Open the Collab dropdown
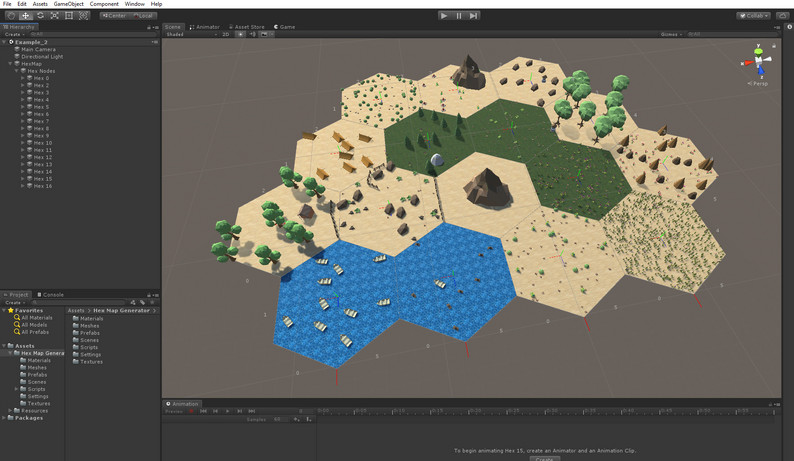794x461 pixels. click(753, 16)
